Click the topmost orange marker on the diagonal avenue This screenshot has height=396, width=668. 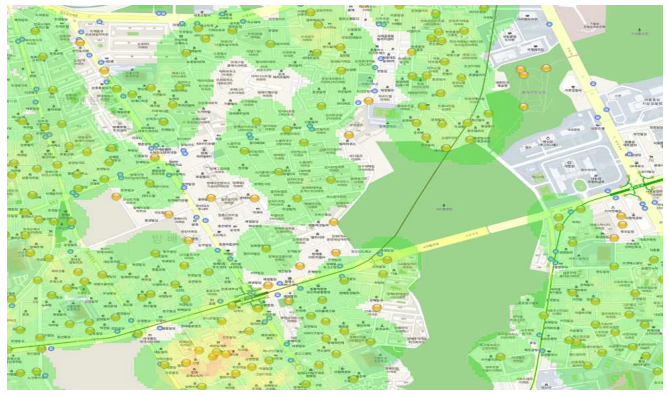coord(80,42)
